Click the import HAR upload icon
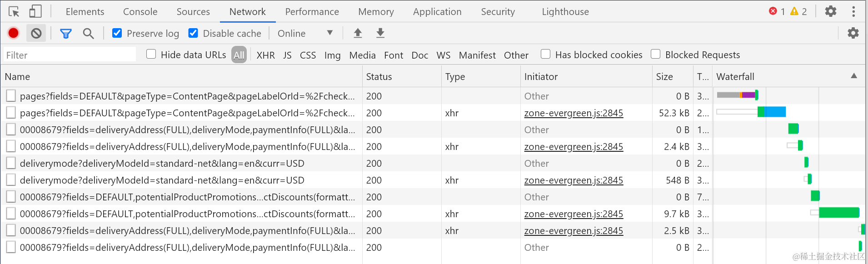The height and width of the screenshot is (264, 868). pos(358,33)
